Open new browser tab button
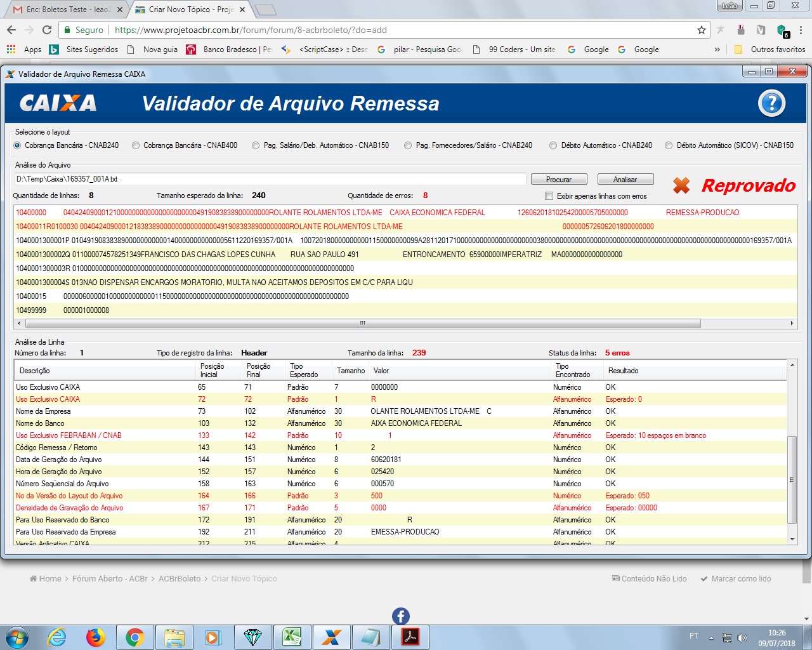This screenshot has height=650, width=812. 265,10
